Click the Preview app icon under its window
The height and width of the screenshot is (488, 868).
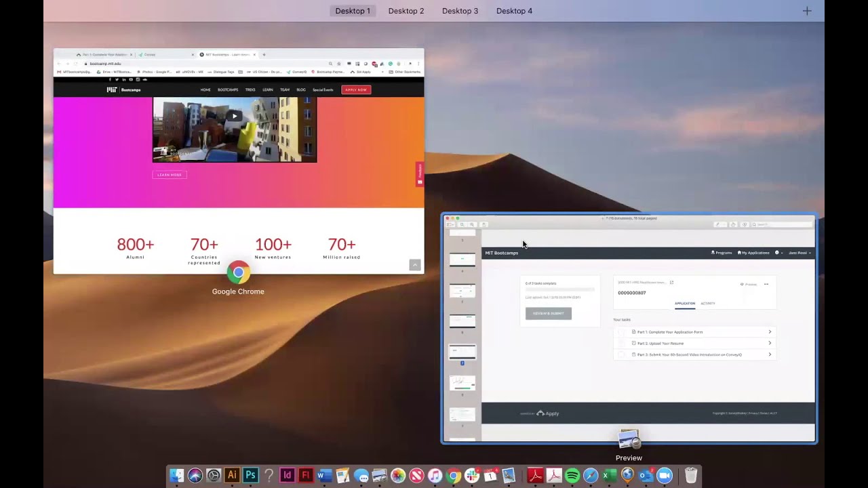[x=629, y=440]
